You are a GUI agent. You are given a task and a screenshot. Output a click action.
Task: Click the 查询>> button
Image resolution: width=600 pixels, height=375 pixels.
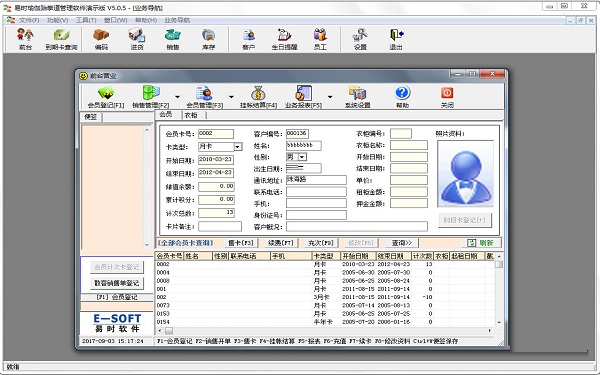401,243
